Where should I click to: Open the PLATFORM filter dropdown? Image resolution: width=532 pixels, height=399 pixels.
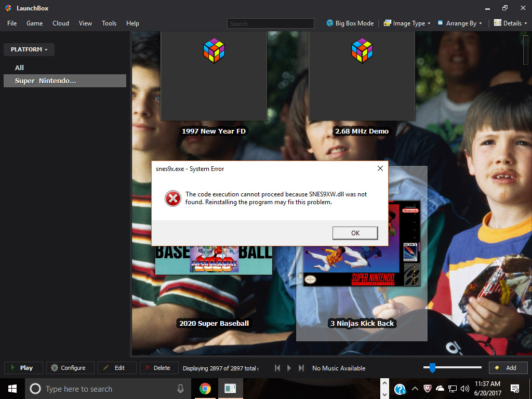29,49
